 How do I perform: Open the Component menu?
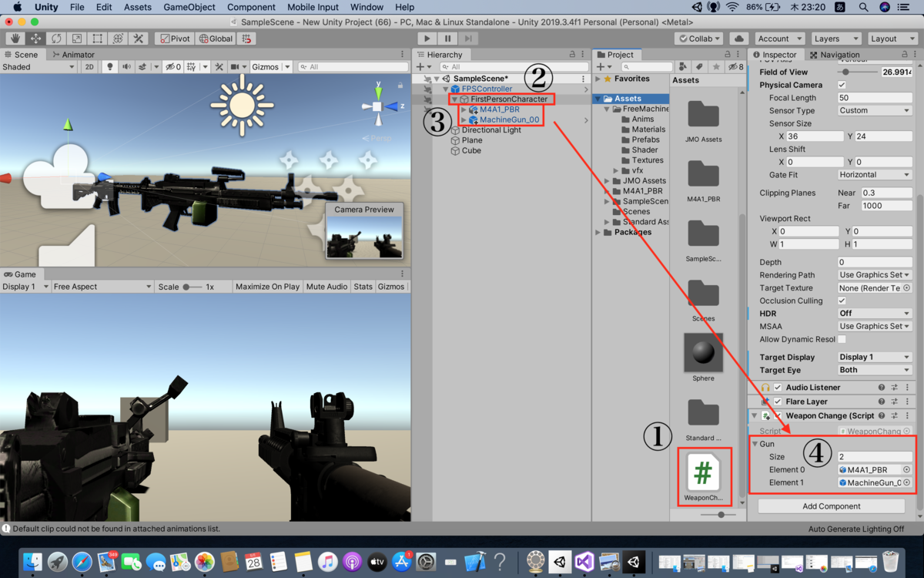tap(251, 7)
